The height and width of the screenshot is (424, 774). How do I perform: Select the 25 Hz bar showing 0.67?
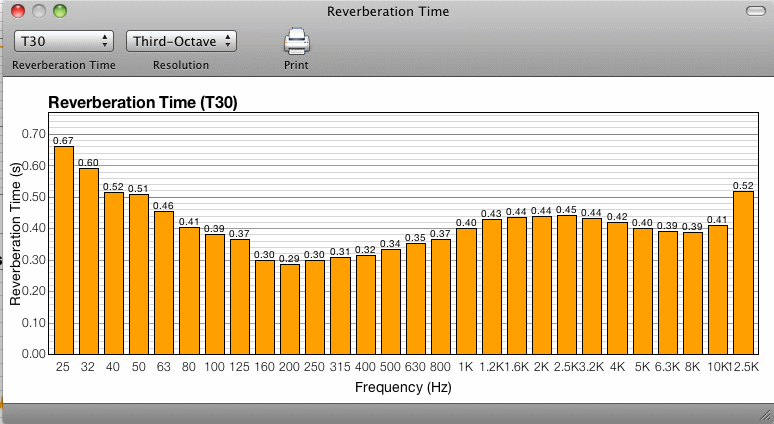pos(63,250)
